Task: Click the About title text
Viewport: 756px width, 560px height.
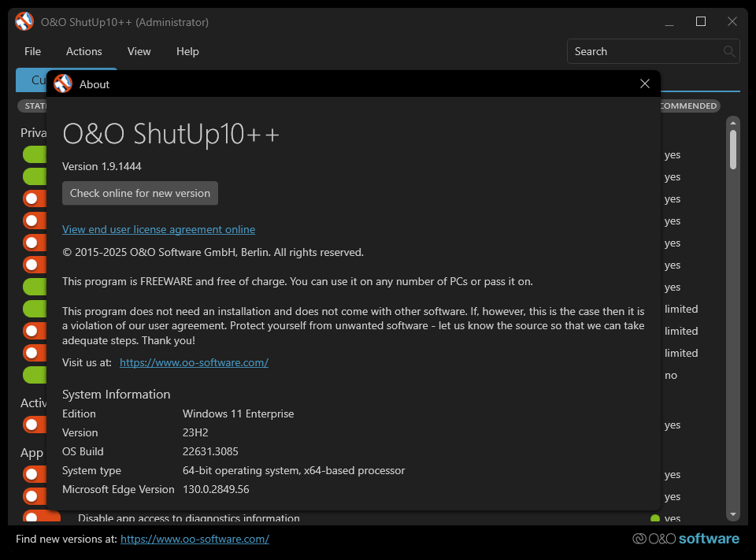Action: [94, 84]
